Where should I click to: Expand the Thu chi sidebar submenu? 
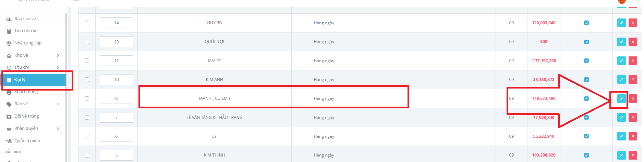click(58, 67)
